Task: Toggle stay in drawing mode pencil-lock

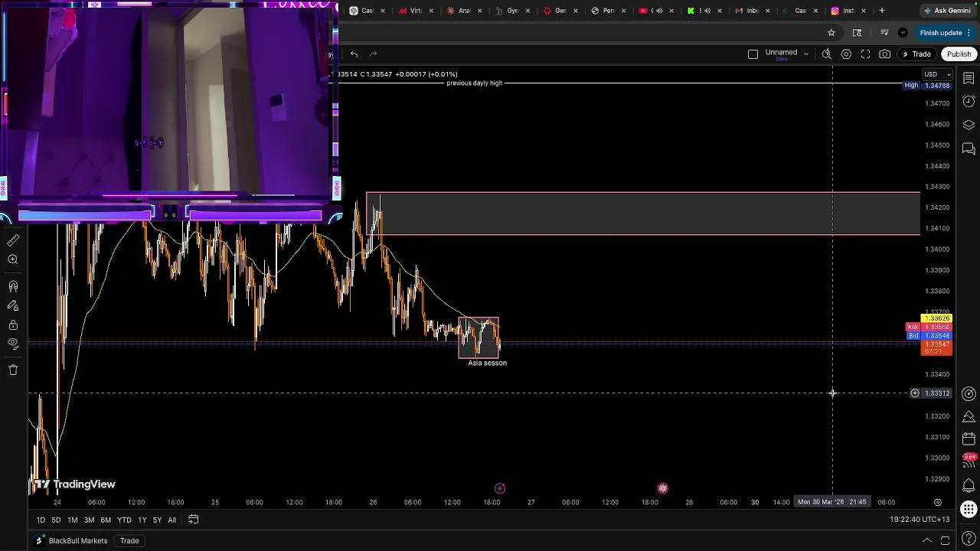Action: [x=13, y=305]
